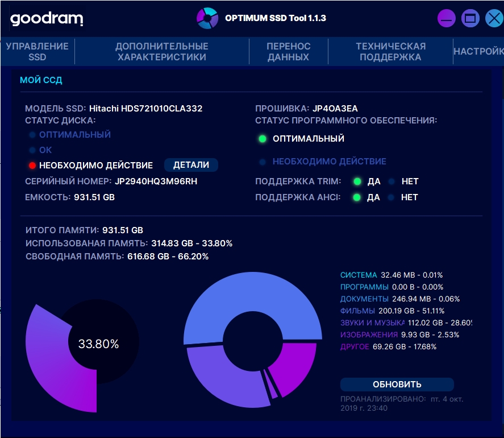
Task: Click the ЗВУКИ И МУЗЫКА legend entry
Action: click(x=406, y=323)
